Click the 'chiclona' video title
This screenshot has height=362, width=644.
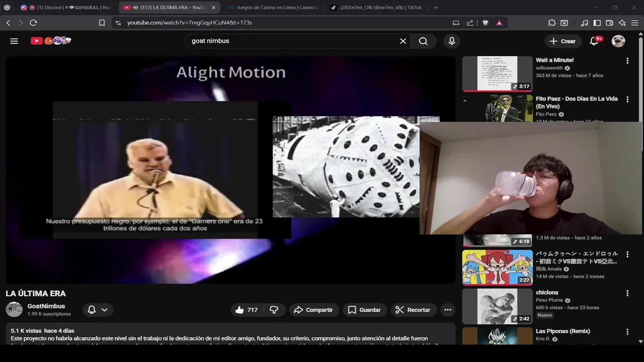click(x=547, y=293)
